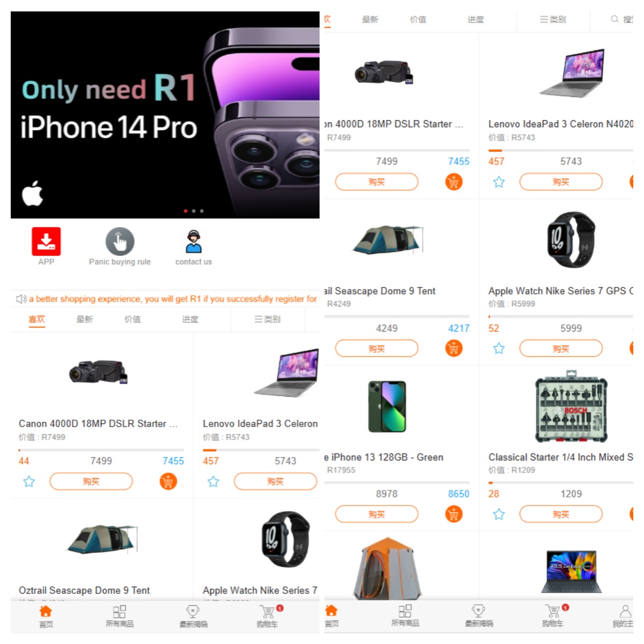Toggle favorite star for Apple Watch Nike Series 7 GPS
This screenshot has width=644, height=644.
point(499,348)
